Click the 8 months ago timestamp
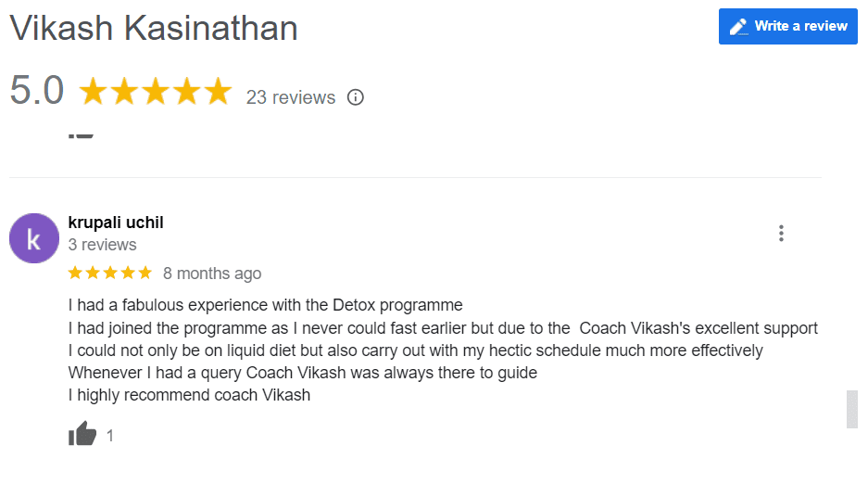The image size is (868, 484). click(x=212, y=274)
